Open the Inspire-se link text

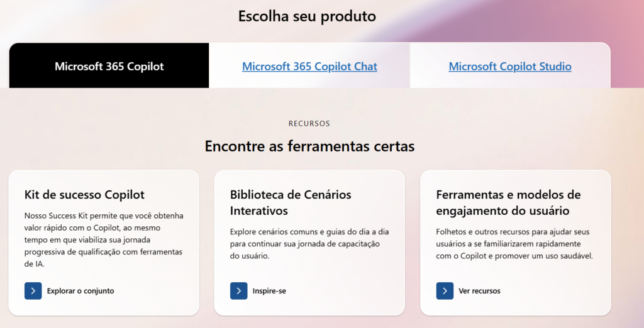click(x=269, y=291)
